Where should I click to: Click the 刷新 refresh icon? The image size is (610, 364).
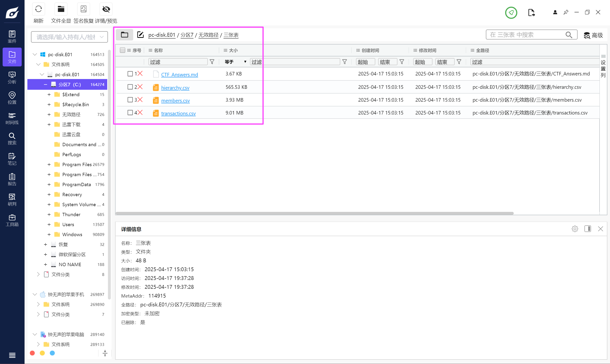coord(38,9)
